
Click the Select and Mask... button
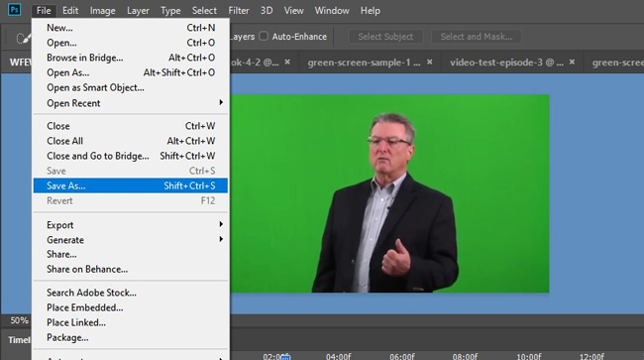coord(476,37)
